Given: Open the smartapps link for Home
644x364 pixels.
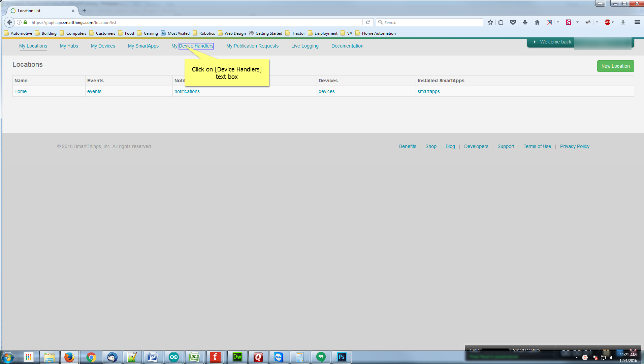Looking at the screenshot, I should coord(429,91).
